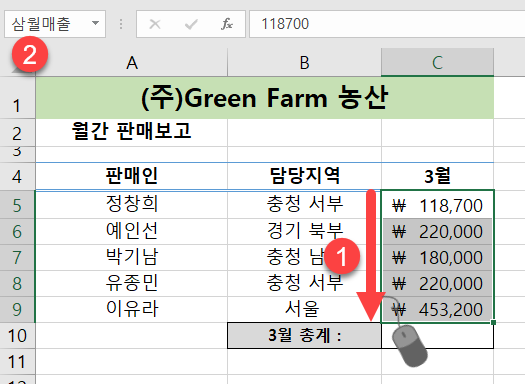The height and width of the screenshot is (384, 525).
Task: Click empty cell A10
Action: point(132,336)
